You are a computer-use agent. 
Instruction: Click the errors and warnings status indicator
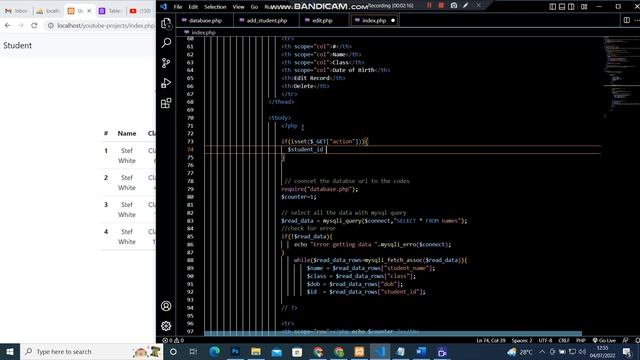tap(173, 340)
